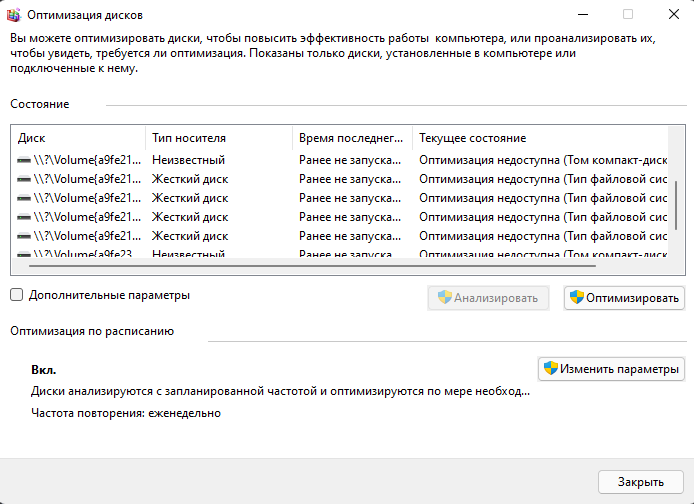
Task: Click the drive icon of the first Жесткий диск row
Action: tap(24, 179)
